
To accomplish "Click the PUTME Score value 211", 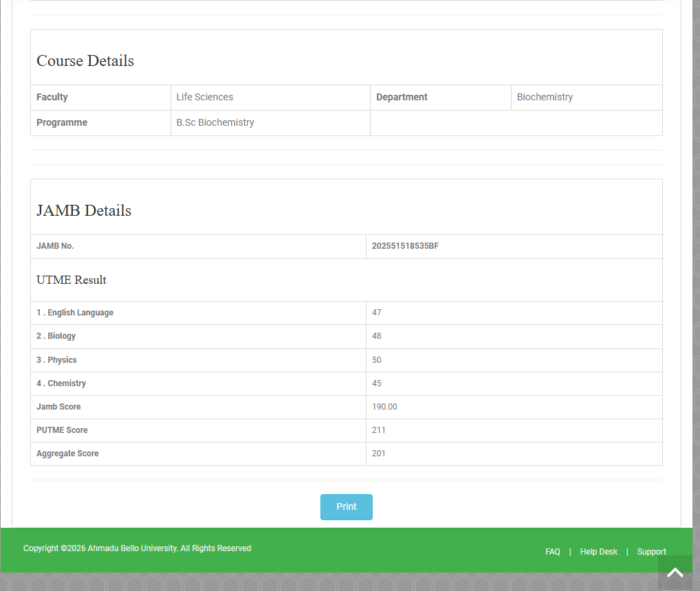I will (379, 430).
